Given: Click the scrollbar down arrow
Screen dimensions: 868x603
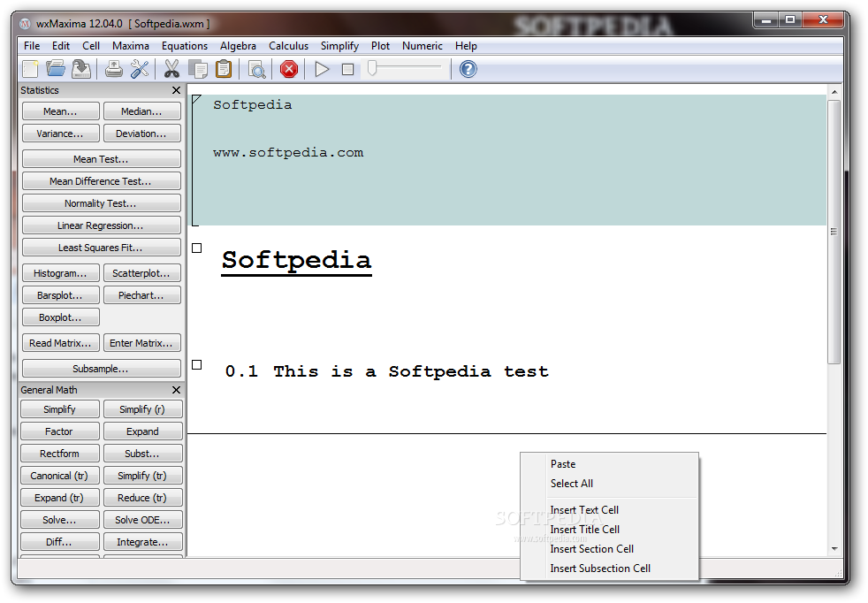Looking at the screenshot, I should (x=834, y=549).
